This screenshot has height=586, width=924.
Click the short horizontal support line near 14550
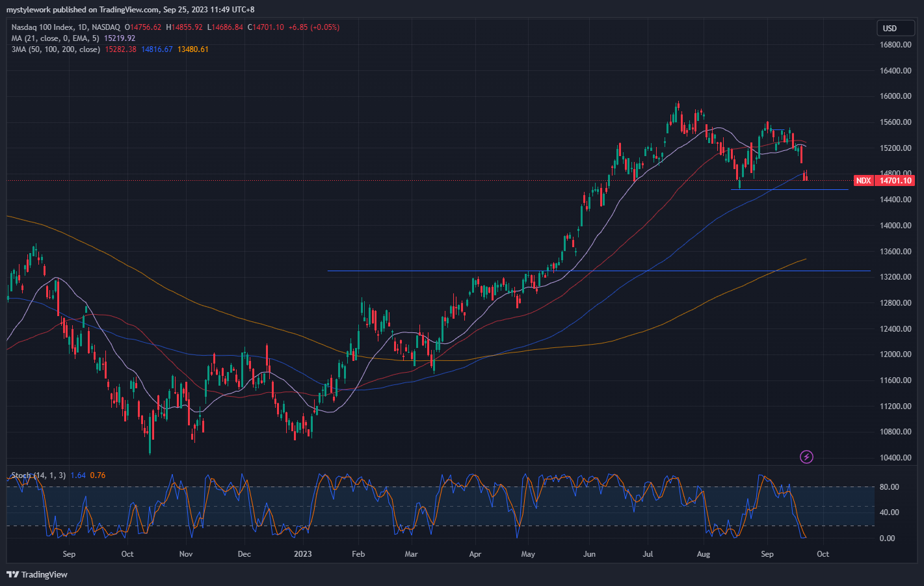[x=789, y=189]
